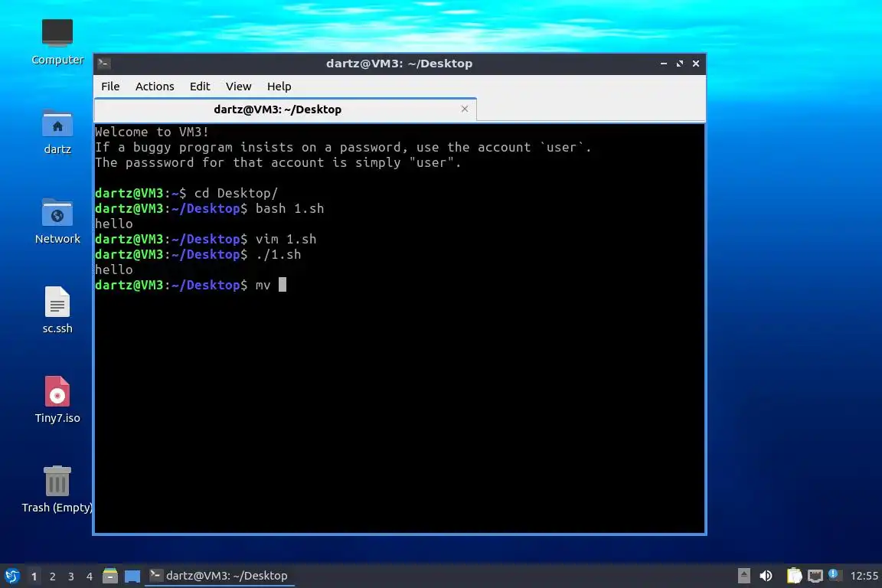Click the 12:55 clock in the taskbar
The height and width of the screenshot is (588, 882).
[864, 576]
